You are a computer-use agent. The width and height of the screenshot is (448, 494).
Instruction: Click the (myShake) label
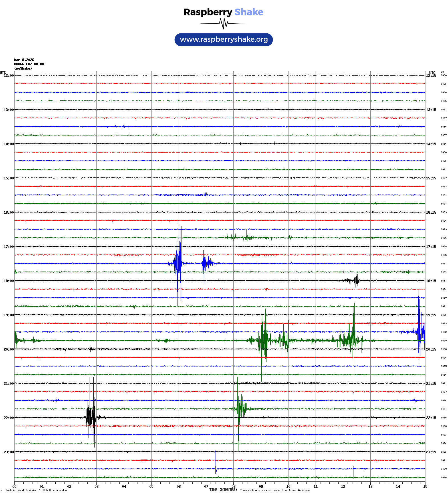(x=23, y=68)
